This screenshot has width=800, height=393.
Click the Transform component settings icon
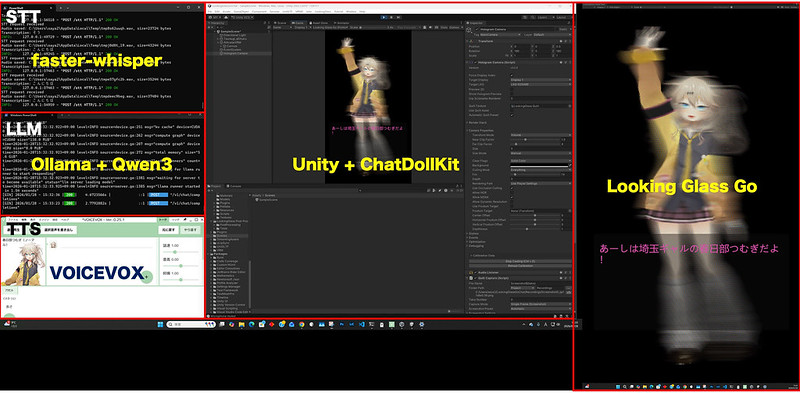click(565, 41)
